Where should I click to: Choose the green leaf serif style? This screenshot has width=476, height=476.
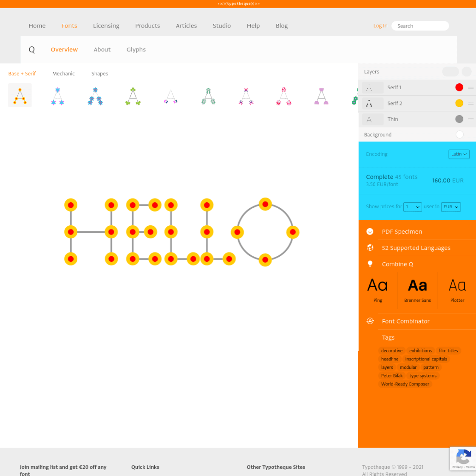[x=208, y=96]
